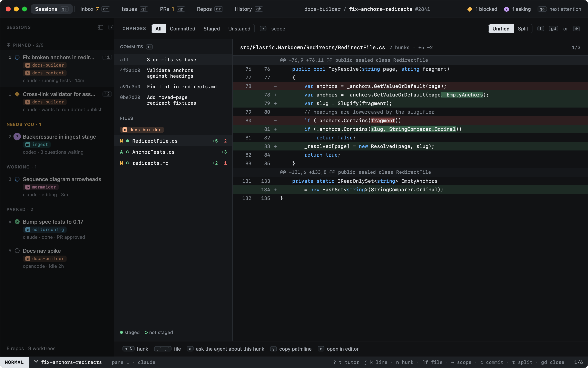Click the gd key badge in the diff header

point(553,29)
